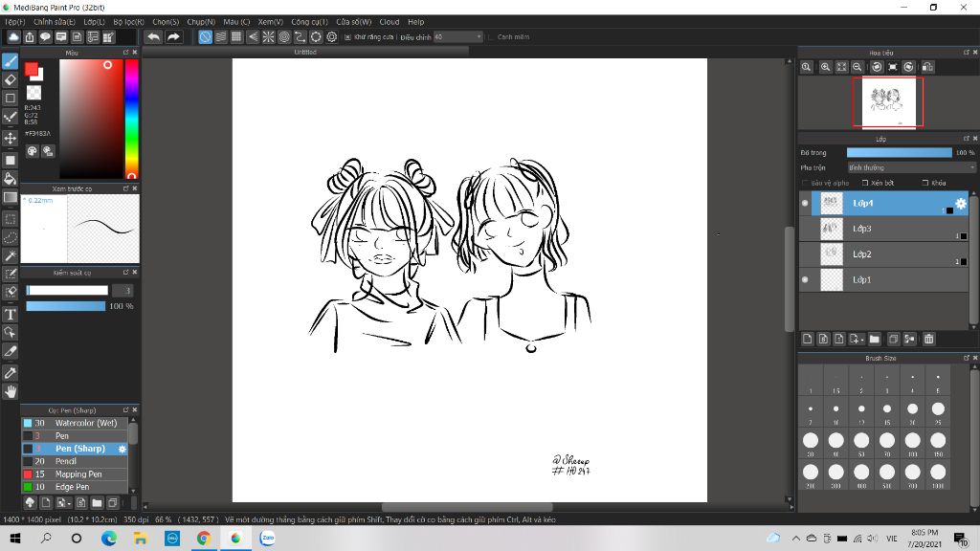Viewport: 980px width, 551px height.
Task: Open brush add-from dropdown in brush panel
Action: 62,502
